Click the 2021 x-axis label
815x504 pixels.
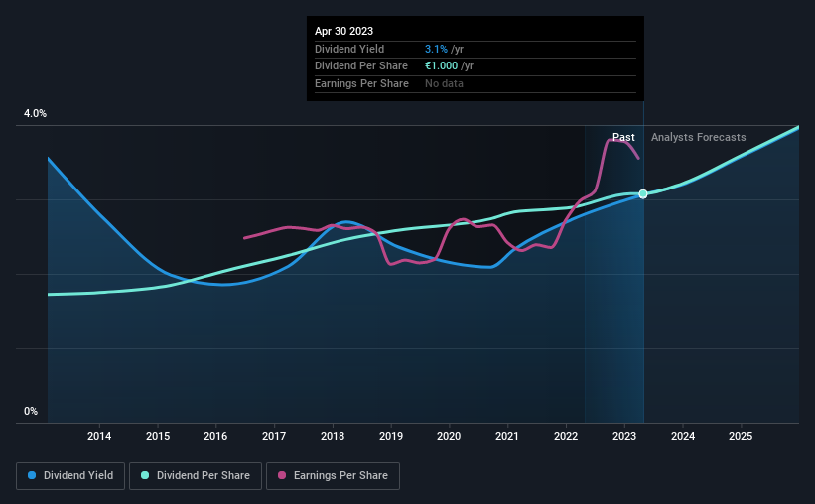click(x=507, y=436)
